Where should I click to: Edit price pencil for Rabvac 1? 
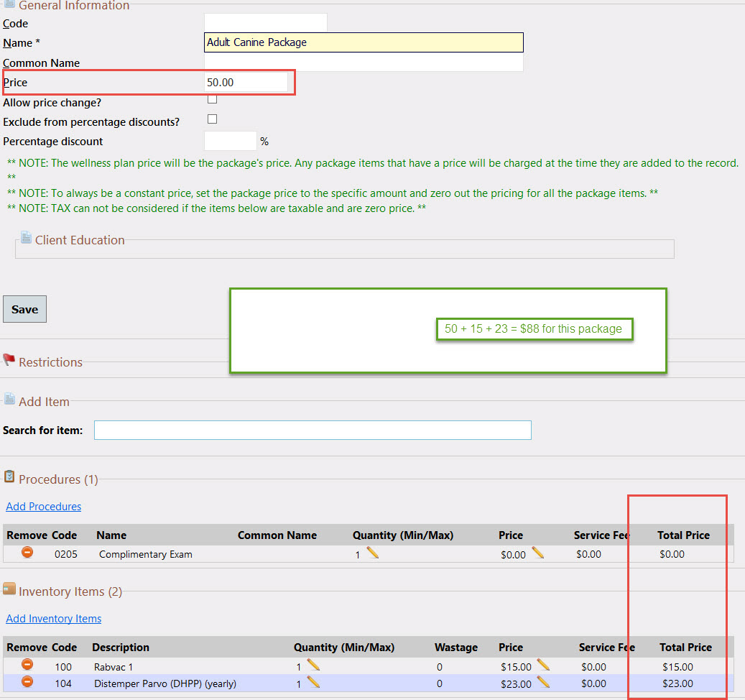(544, 665)
